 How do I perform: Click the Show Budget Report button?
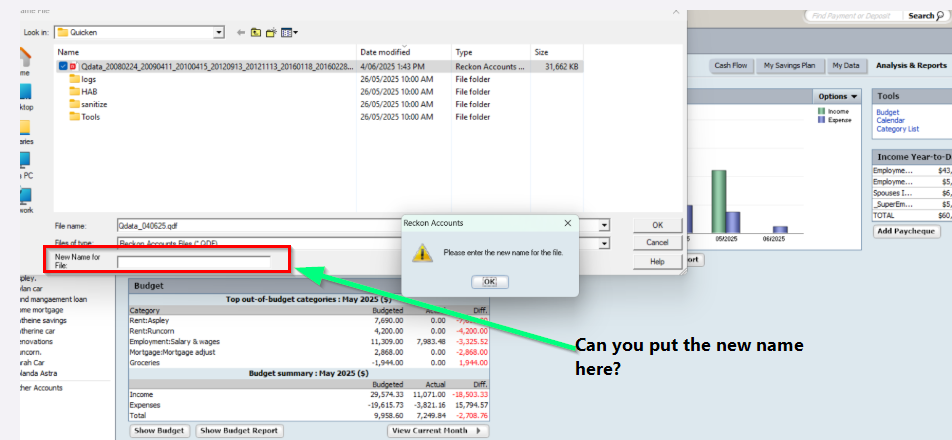coord(239,431)
